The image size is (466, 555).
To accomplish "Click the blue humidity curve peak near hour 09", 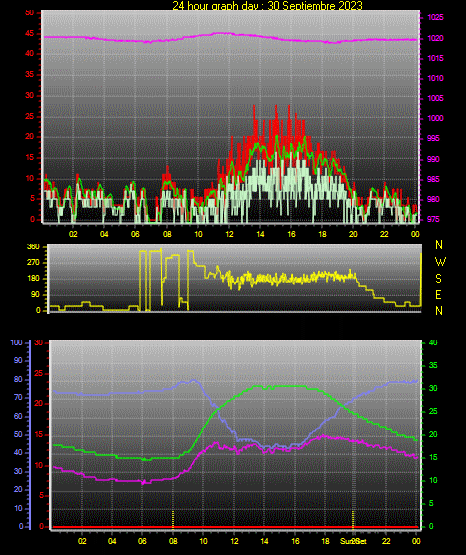I will [x=194, y=381].
